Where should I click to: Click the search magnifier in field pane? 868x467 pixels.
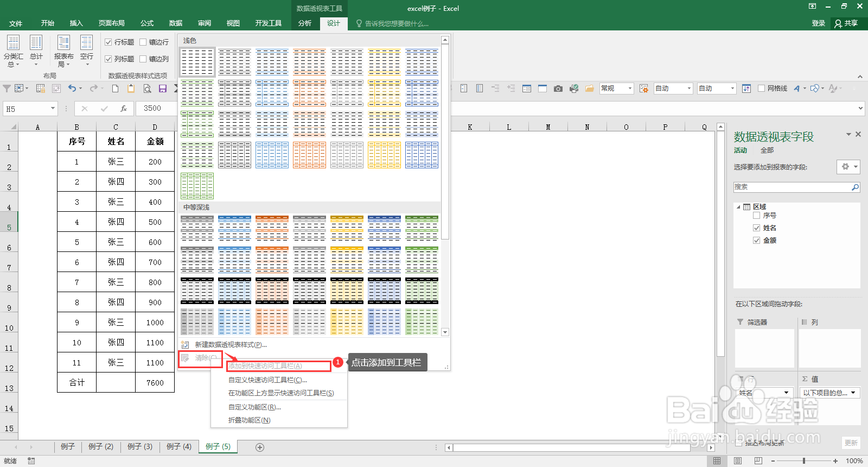pos(856,187)
